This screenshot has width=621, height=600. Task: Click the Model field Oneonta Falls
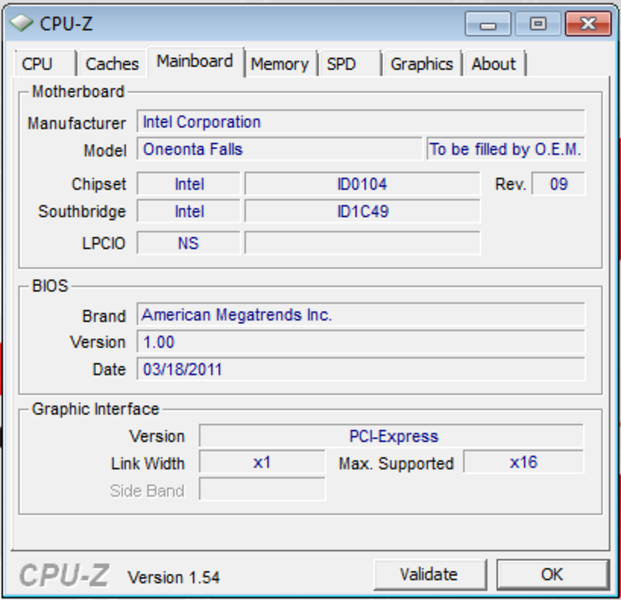[x=280, y=149]
